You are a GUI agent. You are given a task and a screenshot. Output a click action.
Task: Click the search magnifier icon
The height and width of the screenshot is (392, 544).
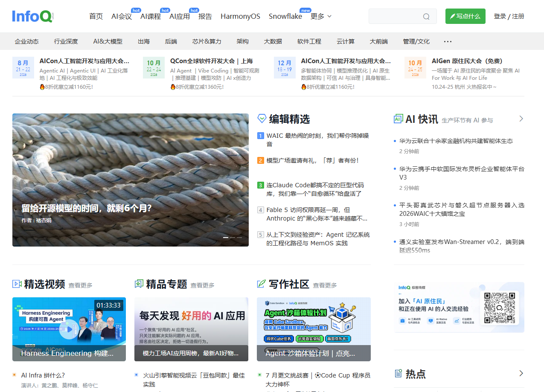[x=426, y=17]
